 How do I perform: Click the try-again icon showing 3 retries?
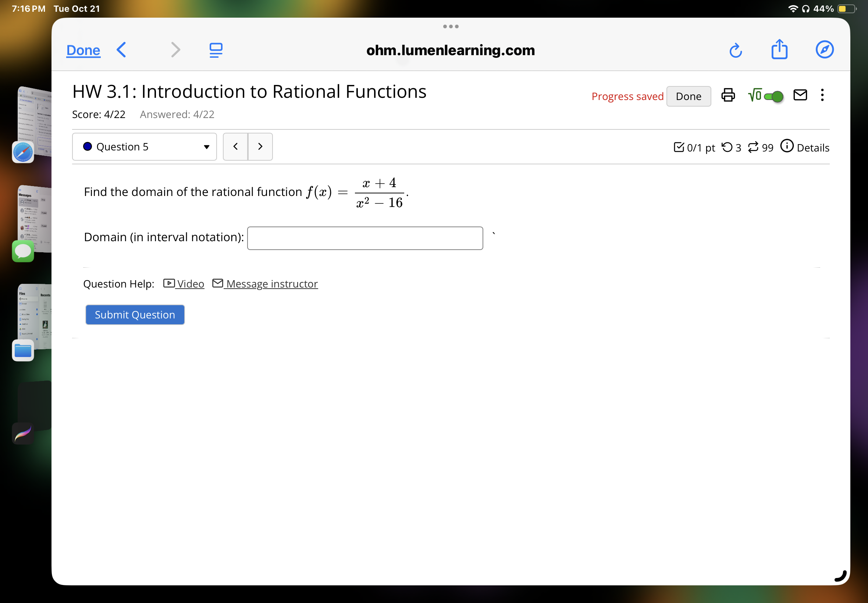pyautogui.click(x=728, y=147)
